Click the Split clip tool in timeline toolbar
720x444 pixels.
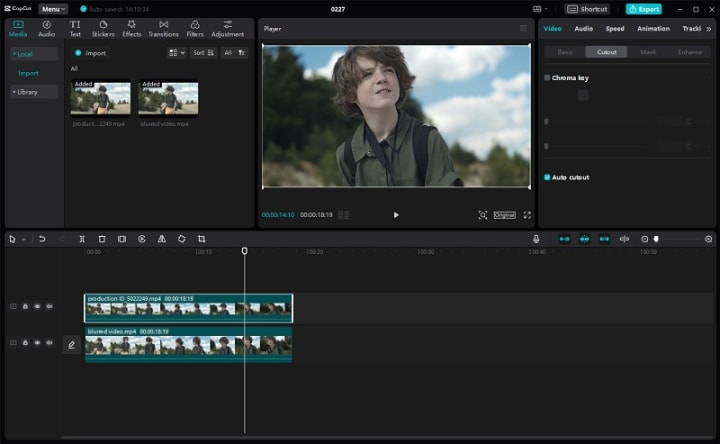[82, 239]
